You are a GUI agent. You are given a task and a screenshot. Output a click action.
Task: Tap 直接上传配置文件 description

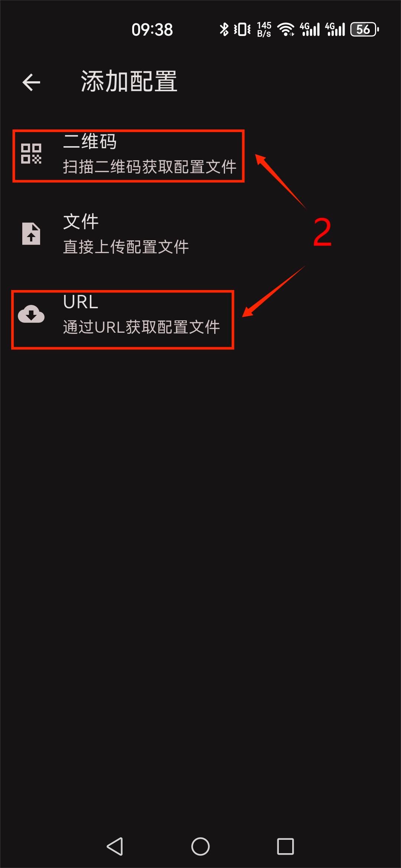(126, 247)
